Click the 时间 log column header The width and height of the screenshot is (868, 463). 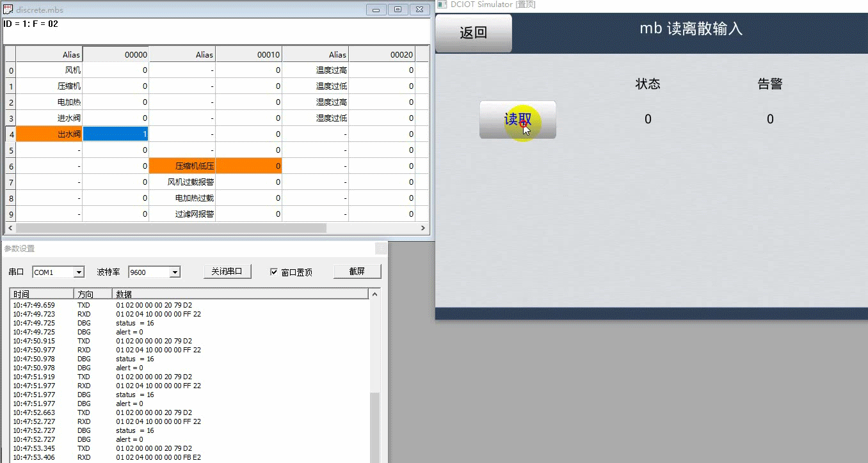[42, 294]
